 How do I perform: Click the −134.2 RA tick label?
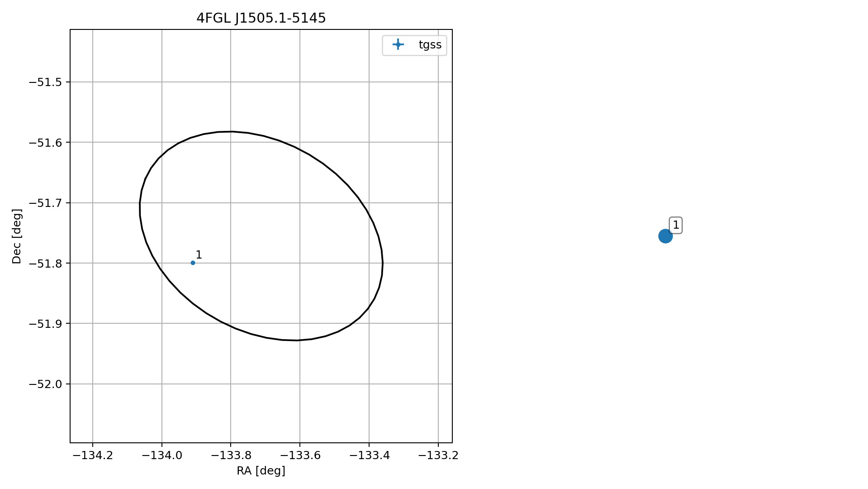[93, 455]
